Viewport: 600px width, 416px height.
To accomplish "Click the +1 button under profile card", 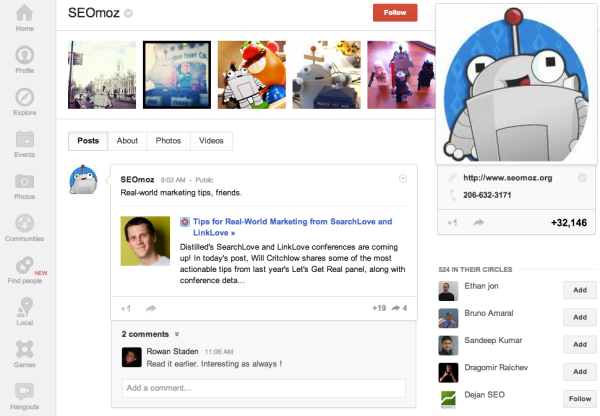I will click(452, 222).
